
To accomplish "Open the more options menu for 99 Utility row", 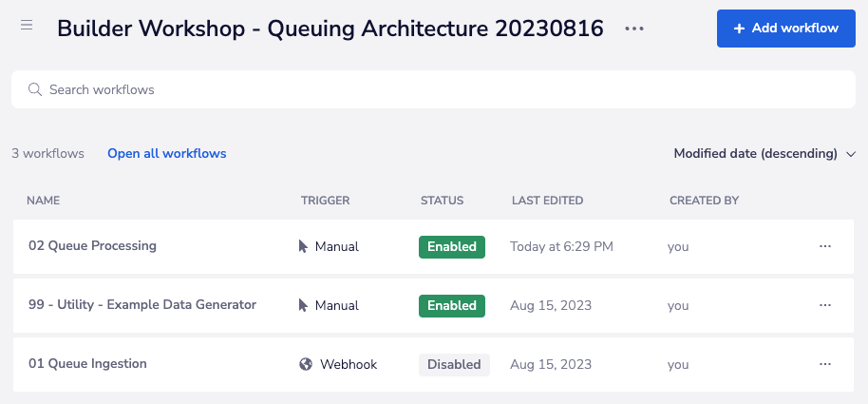I will click(x=824, y=305).
